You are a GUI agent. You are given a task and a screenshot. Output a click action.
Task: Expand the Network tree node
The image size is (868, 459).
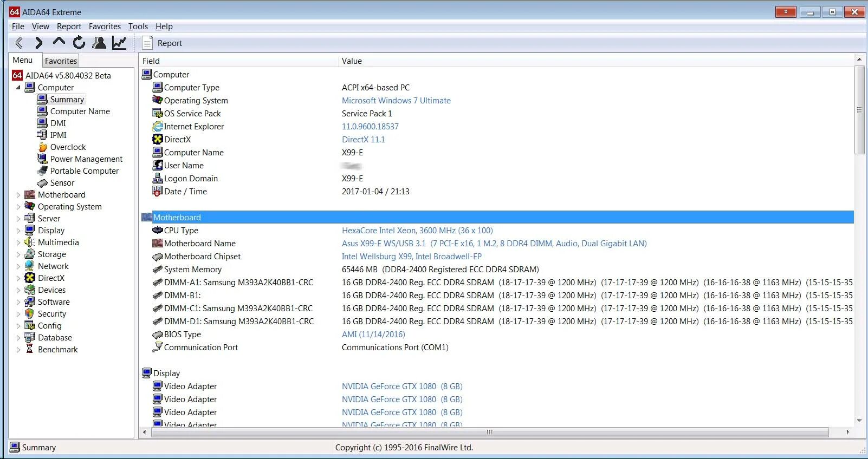tap(18, 266)
